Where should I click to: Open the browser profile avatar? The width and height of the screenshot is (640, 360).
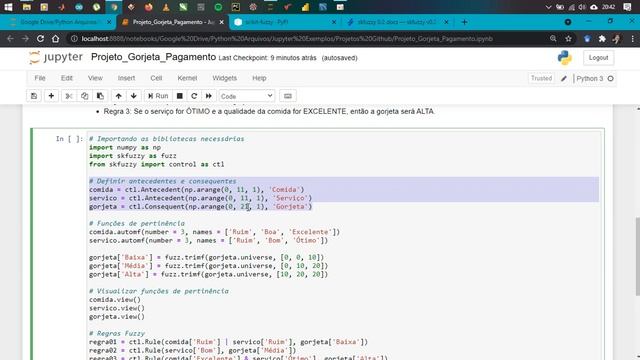[x=617, y=39]
